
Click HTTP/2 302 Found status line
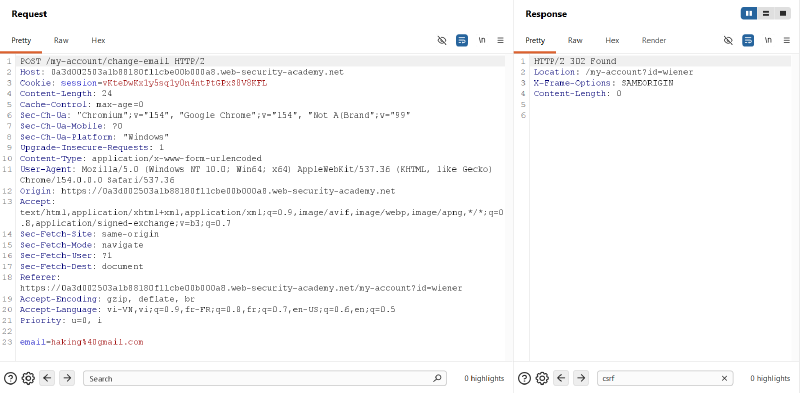[x=575, y=61]
